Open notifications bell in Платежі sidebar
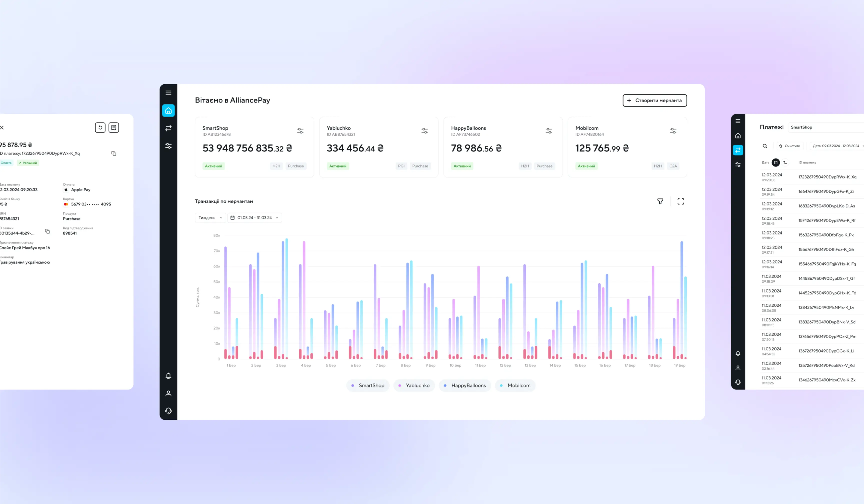Image resolution: width=864 pixels, height=504 pixels. click(738, 353)
